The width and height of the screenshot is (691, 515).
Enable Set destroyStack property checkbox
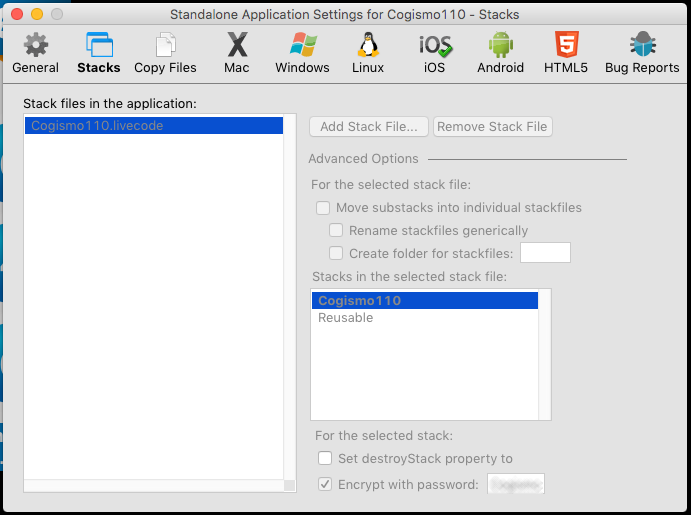click(x=325, y=458)
